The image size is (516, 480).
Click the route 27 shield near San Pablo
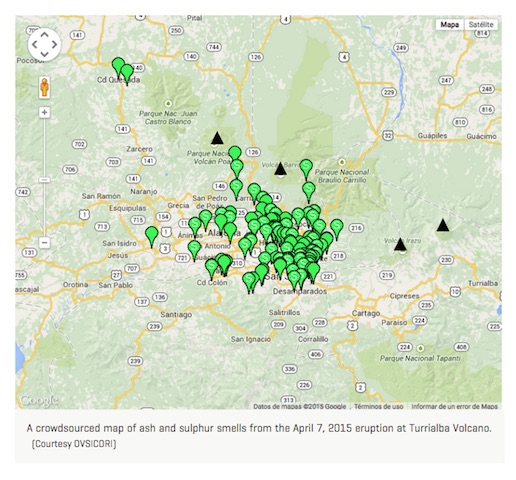click(116, 275)
